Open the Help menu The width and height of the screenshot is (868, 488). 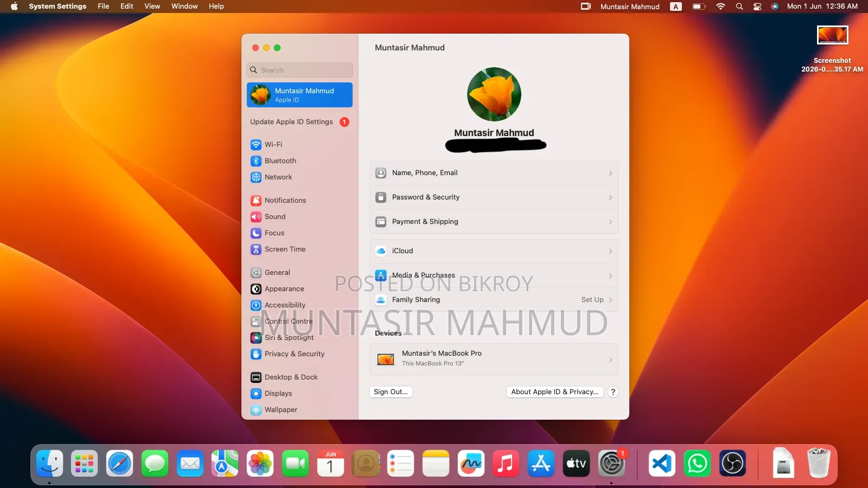pos(216,7)
